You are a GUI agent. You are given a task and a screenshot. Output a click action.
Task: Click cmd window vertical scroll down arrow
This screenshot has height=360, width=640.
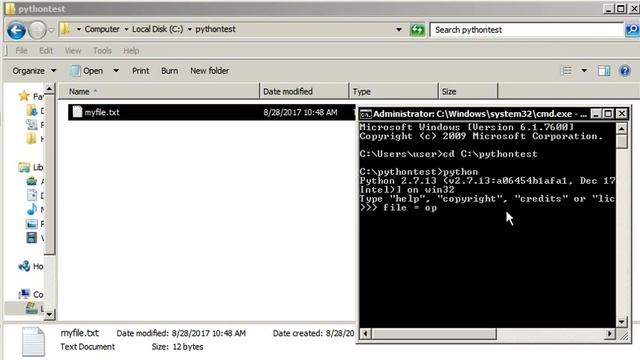coord(621,322)
